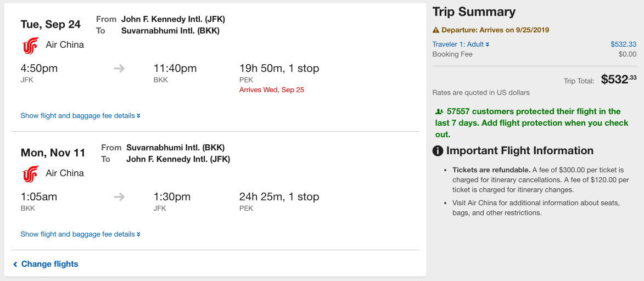Click the green people icon by flight protection
This screenshot has width=644, height=281.
tap(439, 111)
